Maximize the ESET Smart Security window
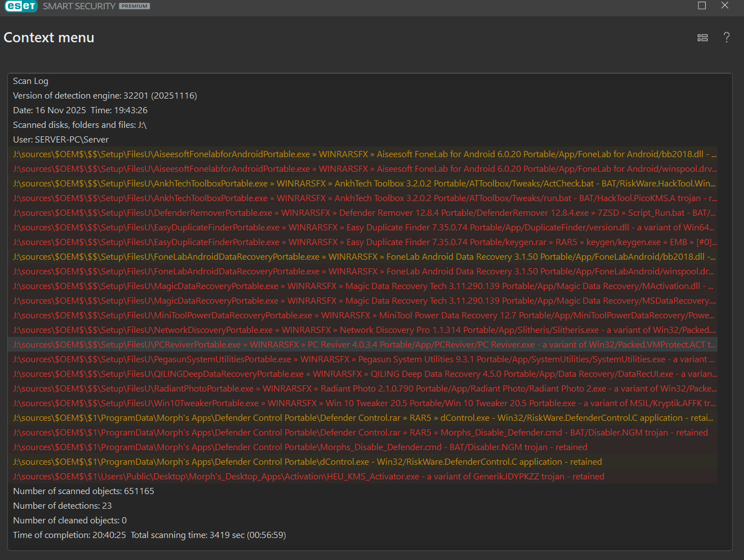Screen dimensions: 744x560 pyautogui.click(x=702, y=6)
